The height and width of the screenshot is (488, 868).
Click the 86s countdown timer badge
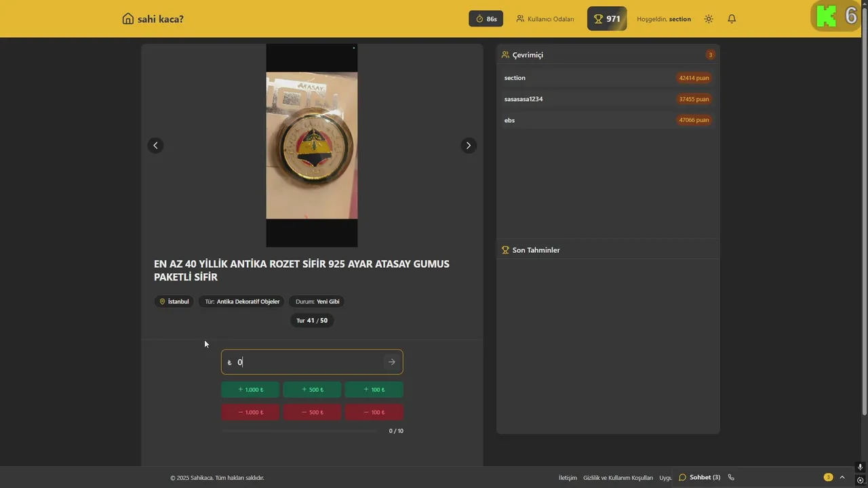click(486, 19)
